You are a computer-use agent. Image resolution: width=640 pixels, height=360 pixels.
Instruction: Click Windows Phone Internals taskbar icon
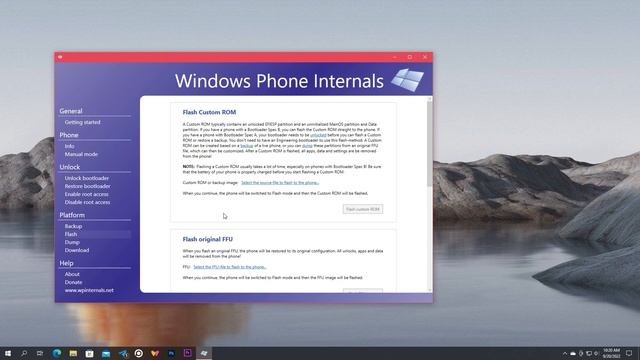[204, 353]
